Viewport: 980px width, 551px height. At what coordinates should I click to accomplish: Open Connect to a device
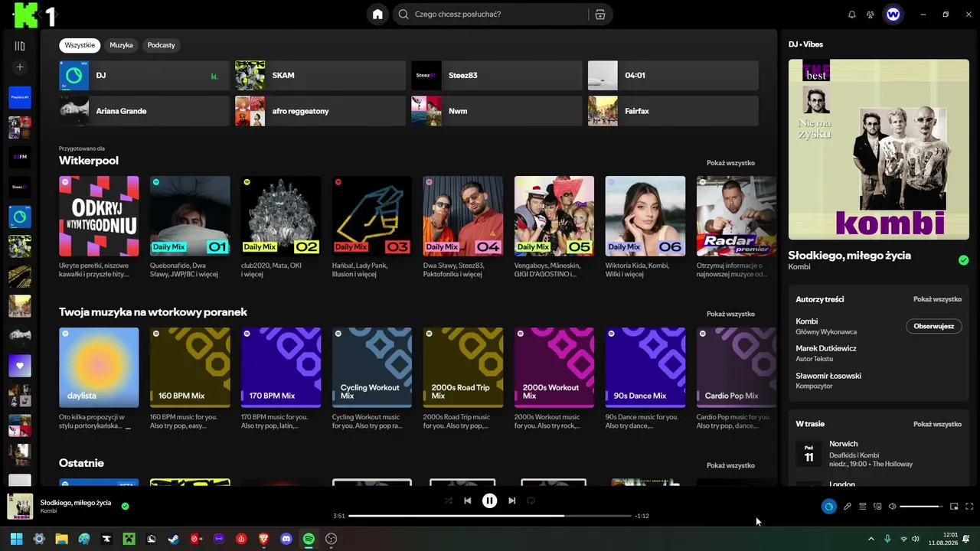877,506
